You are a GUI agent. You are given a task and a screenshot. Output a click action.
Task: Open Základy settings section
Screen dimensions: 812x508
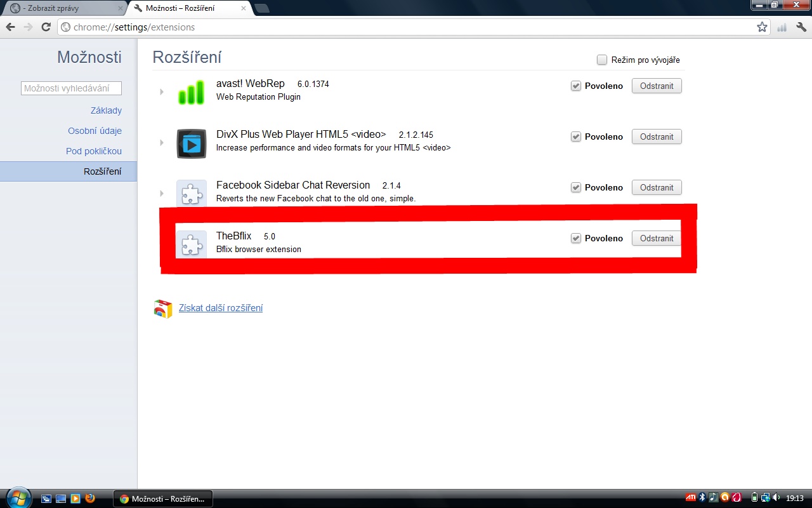(106, 110)
